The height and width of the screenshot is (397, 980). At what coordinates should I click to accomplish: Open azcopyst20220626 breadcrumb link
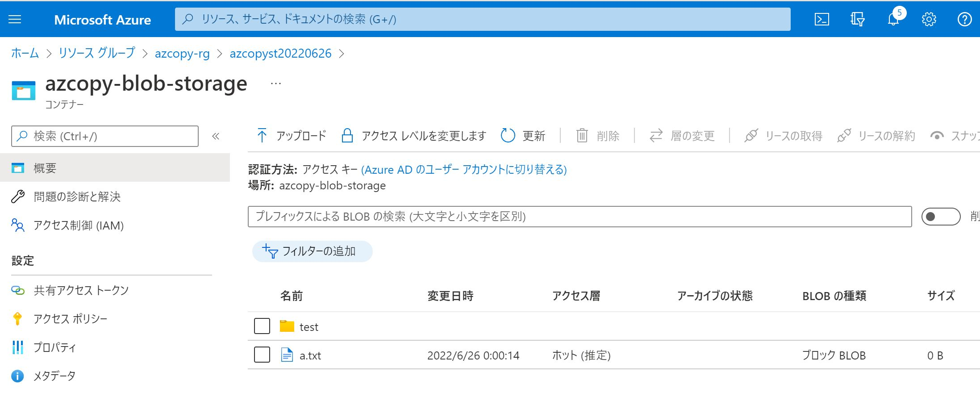[x=280, y=54]
